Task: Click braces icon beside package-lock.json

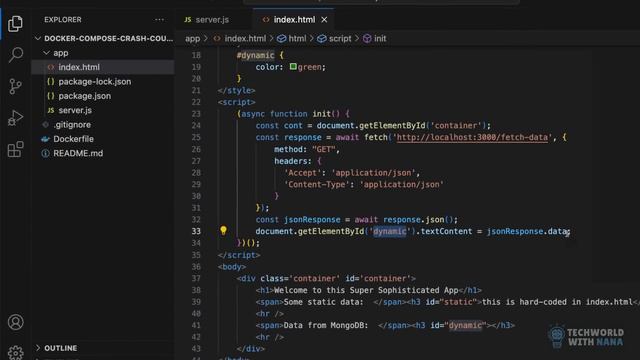Action: point(51,82)
